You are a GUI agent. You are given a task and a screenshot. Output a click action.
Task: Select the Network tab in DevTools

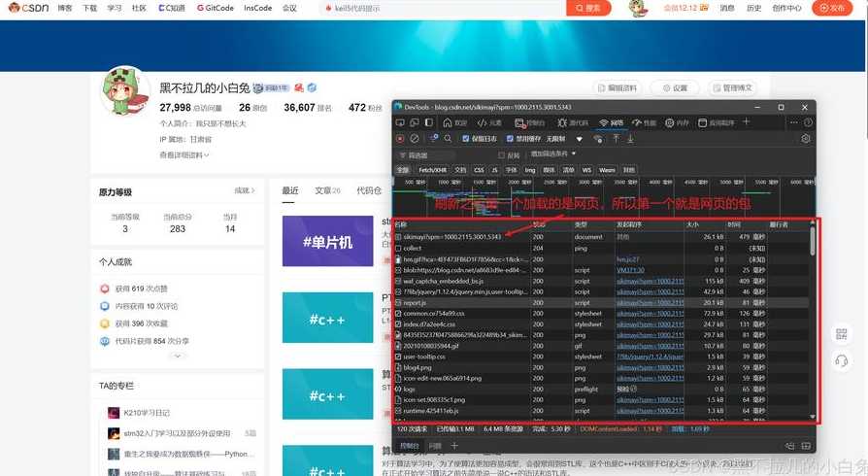(612, 122)
